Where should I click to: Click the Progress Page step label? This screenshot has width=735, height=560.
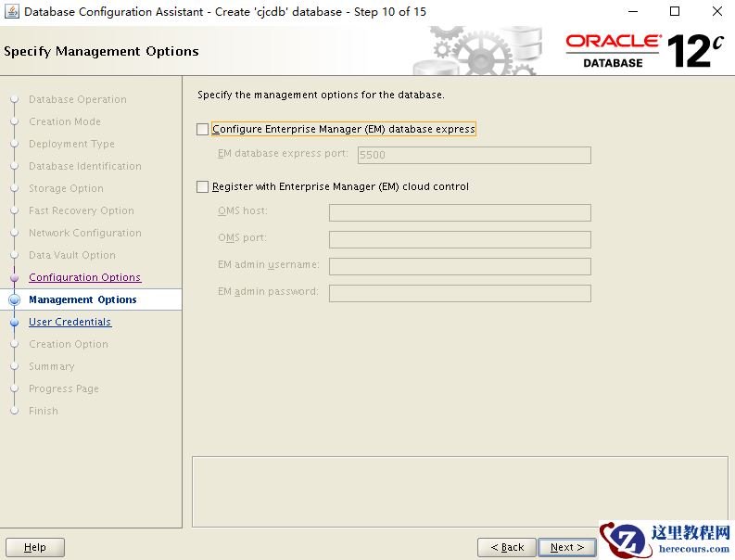[x=64, y=388]
